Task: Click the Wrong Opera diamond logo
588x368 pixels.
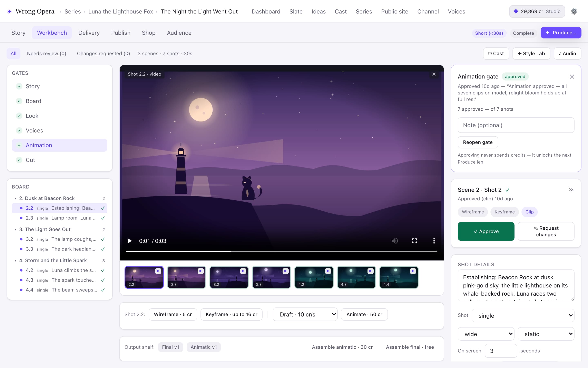Action: tap(9, 11)
